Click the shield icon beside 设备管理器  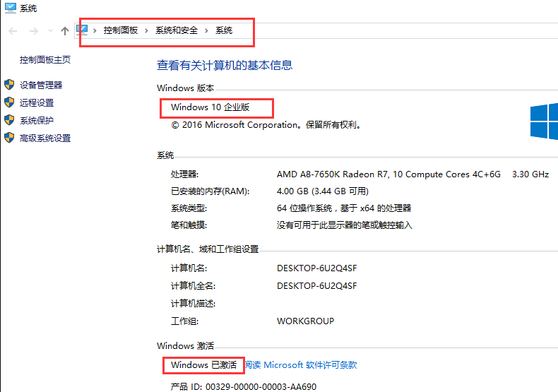click(x=9, y=85)
